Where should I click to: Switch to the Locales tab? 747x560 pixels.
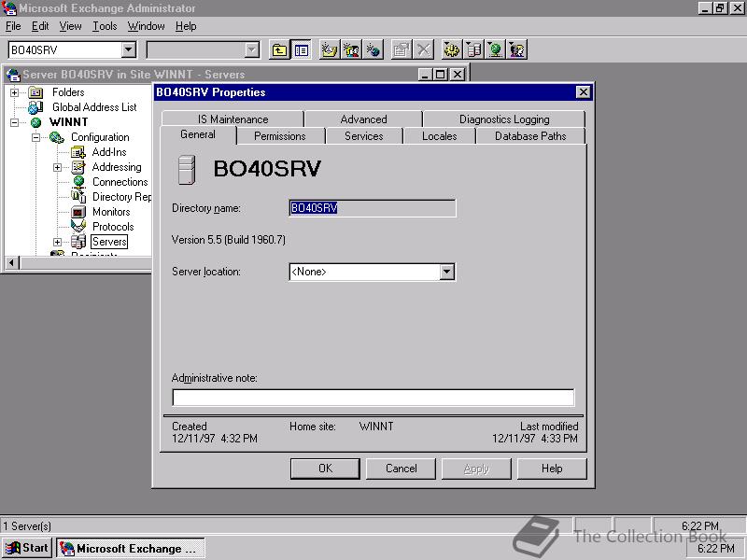click(x=439, y=136)
